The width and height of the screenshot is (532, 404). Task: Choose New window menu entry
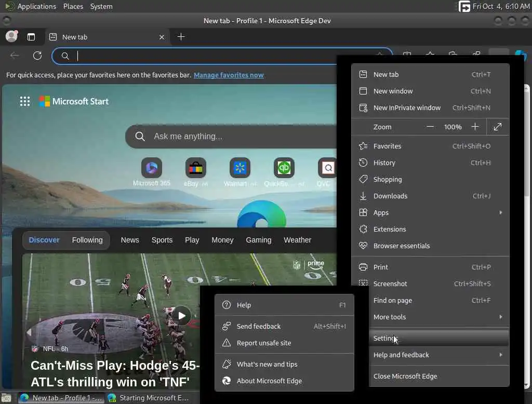(430, 91)
